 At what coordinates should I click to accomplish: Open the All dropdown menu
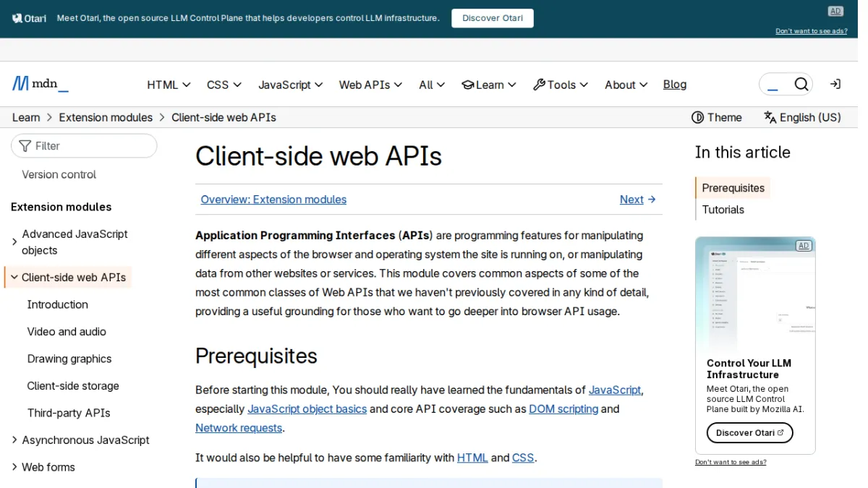[x=432, y=85]
